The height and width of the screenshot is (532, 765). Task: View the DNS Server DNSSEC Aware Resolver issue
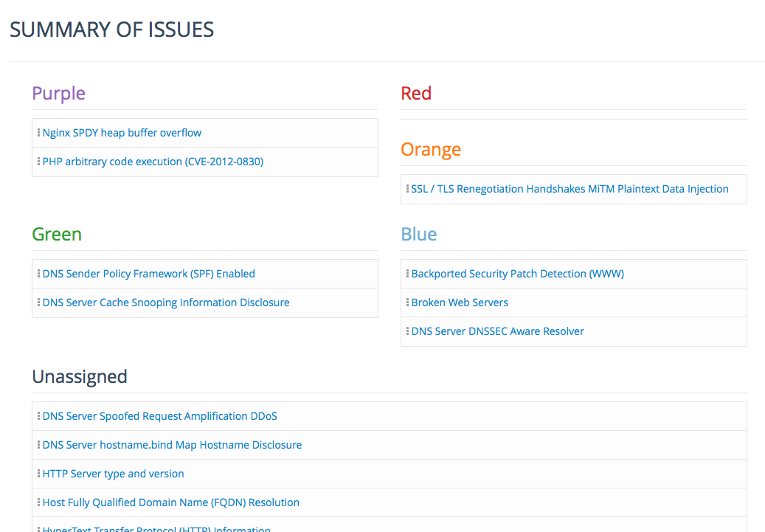(x=497, y=331)
